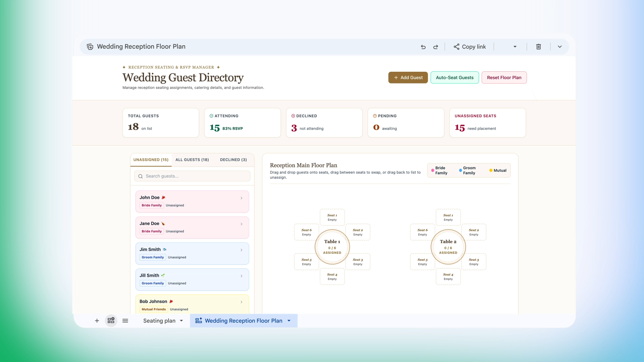Click the yellow Mutual legend dot
Screen dimensions: 644x362
[x=491, y=170]
